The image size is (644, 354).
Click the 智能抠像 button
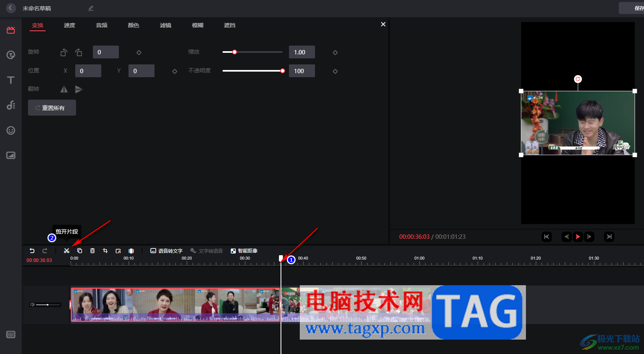click(x=244, y=251)
